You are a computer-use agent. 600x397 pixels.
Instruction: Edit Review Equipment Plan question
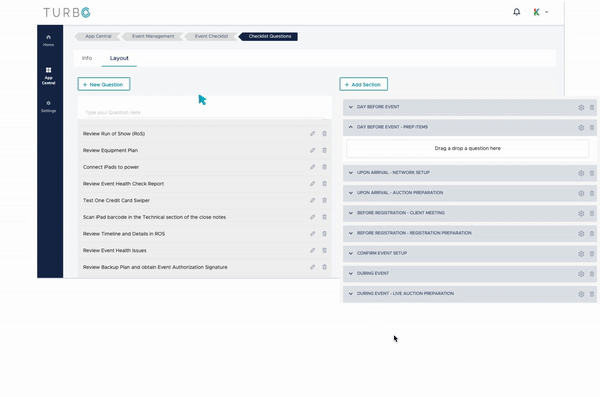(x=313, y=150)
